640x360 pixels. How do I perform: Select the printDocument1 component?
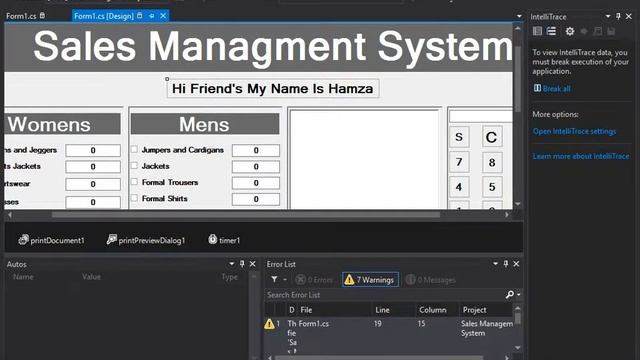pos(51,240)
